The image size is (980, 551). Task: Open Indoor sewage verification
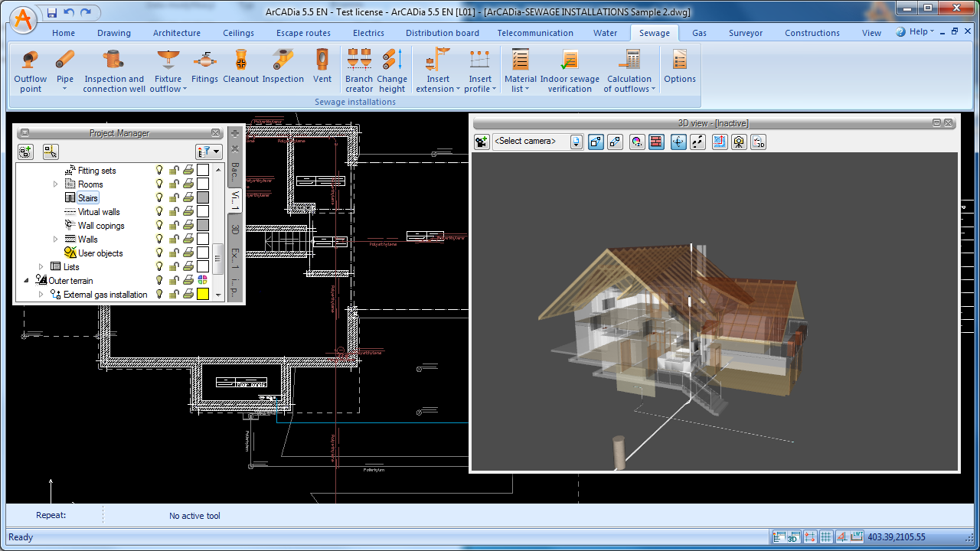pos(570,70)
